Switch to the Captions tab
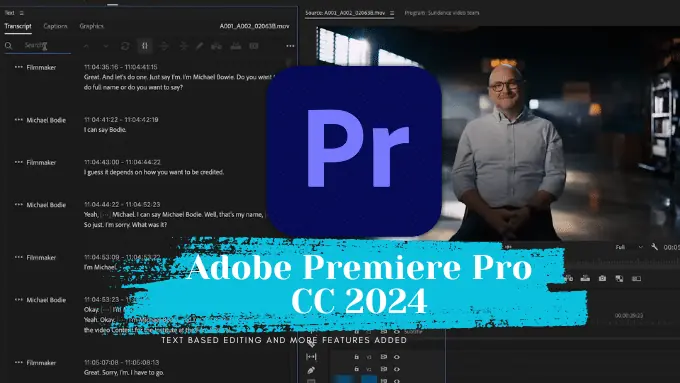This screenshot has width=680, height=383. pos(55,26)
